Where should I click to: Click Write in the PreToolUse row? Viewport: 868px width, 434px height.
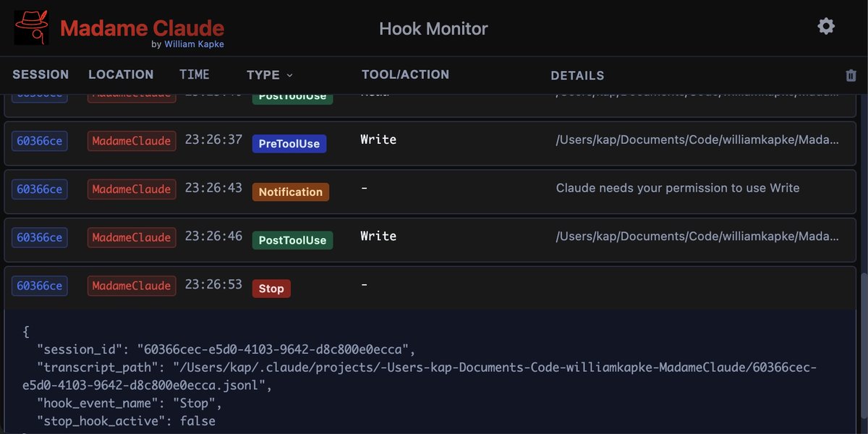tap(378, 140)
